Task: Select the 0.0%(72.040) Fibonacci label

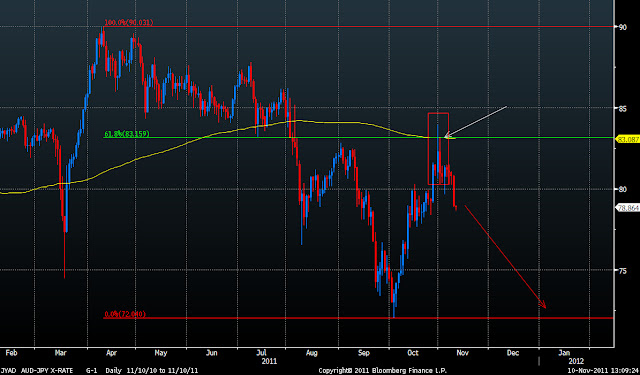Action: click(x=124, y=314)
